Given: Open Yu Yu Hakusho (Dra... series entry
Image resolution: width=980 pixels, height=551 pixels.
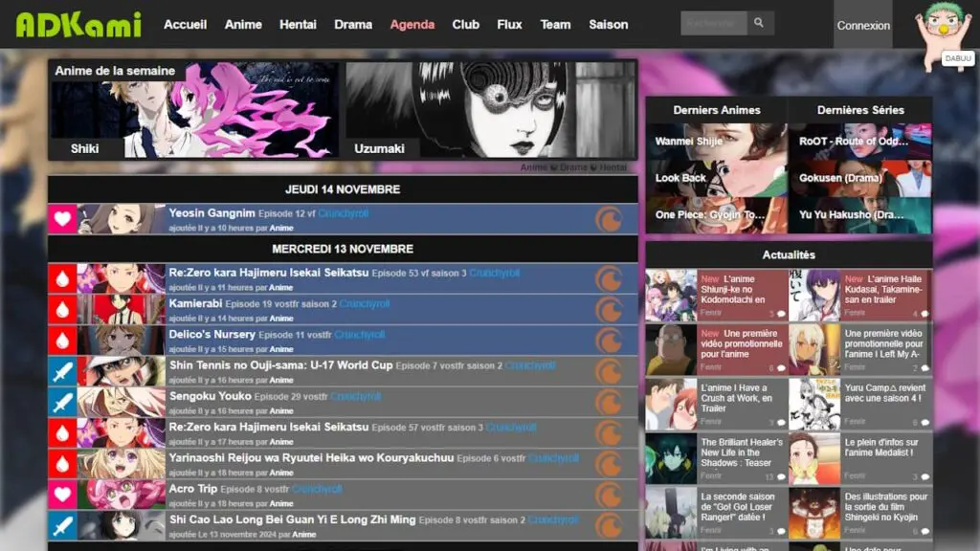Looking at the screenshot, I should pyautogui.click(x=860, y=215).
